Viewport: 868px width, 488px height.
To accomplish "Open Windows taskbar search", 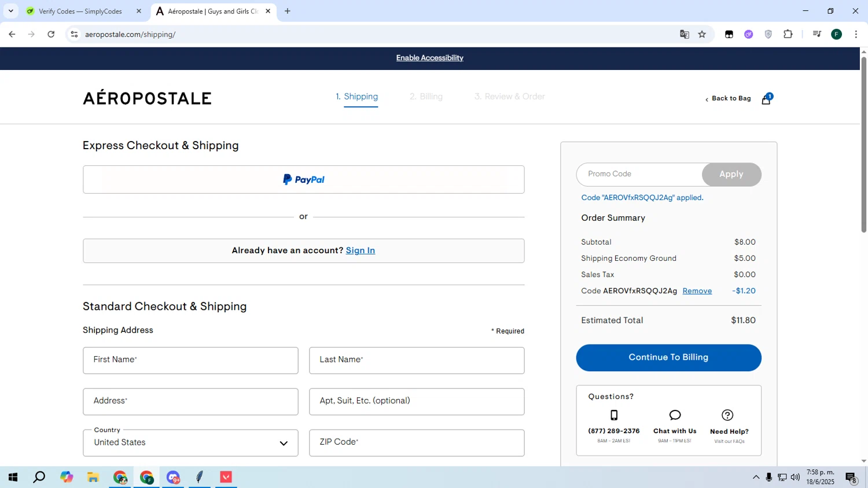I will point(39,477).
